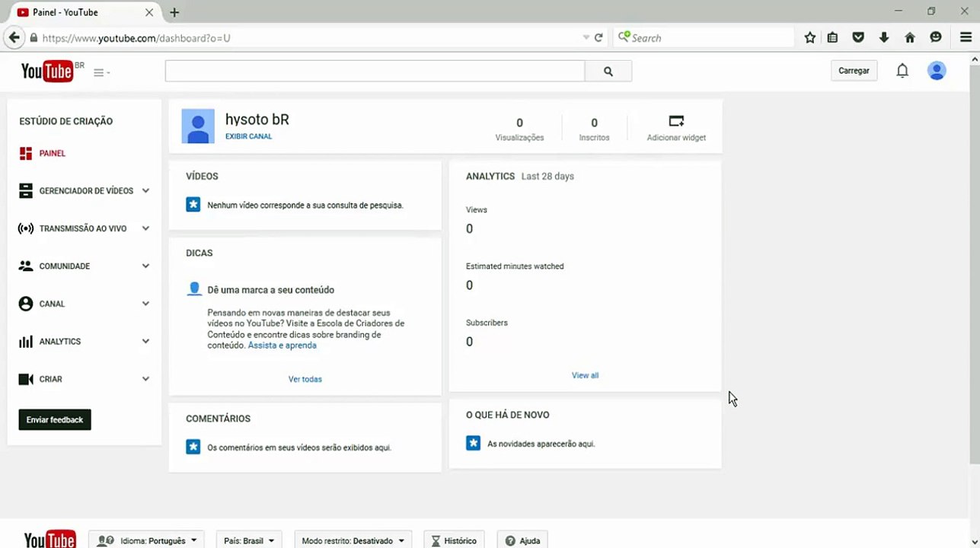This screenshot has width=980, height=548.
Task: Click the search magnifier button
Action: pyautogui.click(x=608, y=71)
